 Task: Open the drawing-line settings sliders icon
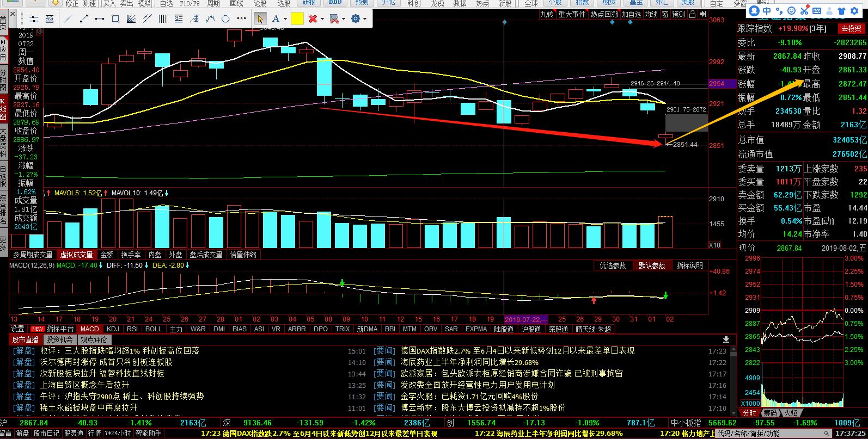coord(34,18)
